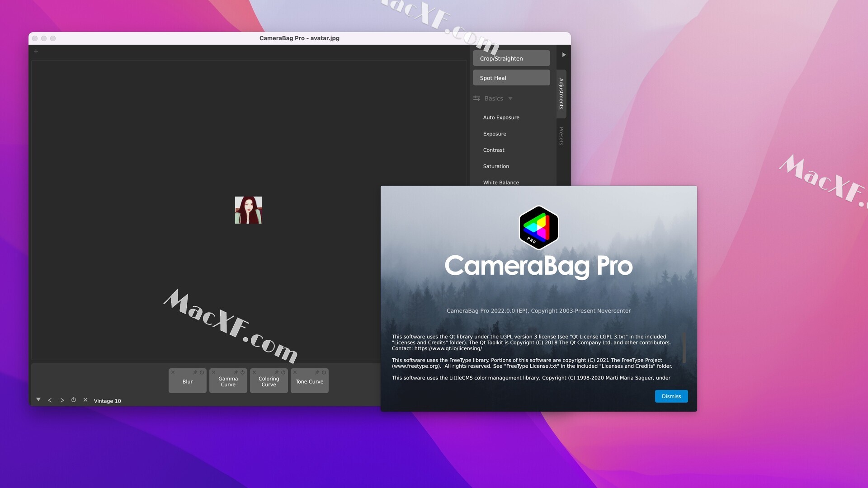Image resolution: width=868 pixels, height=488 pixels.
Task: Select the Tone Curve tool
Action: pyautogui.click(x=308, y=381)
